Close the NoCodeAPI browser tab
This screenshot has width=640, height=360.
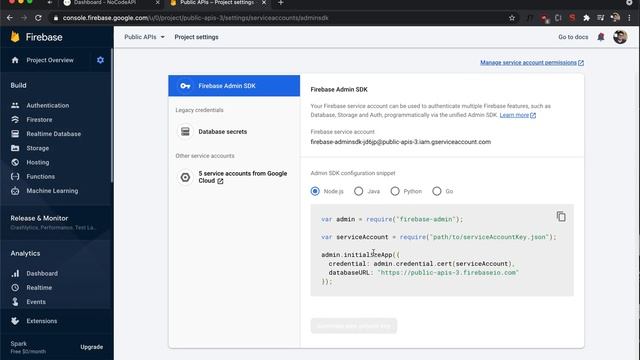tap(158, 3)
